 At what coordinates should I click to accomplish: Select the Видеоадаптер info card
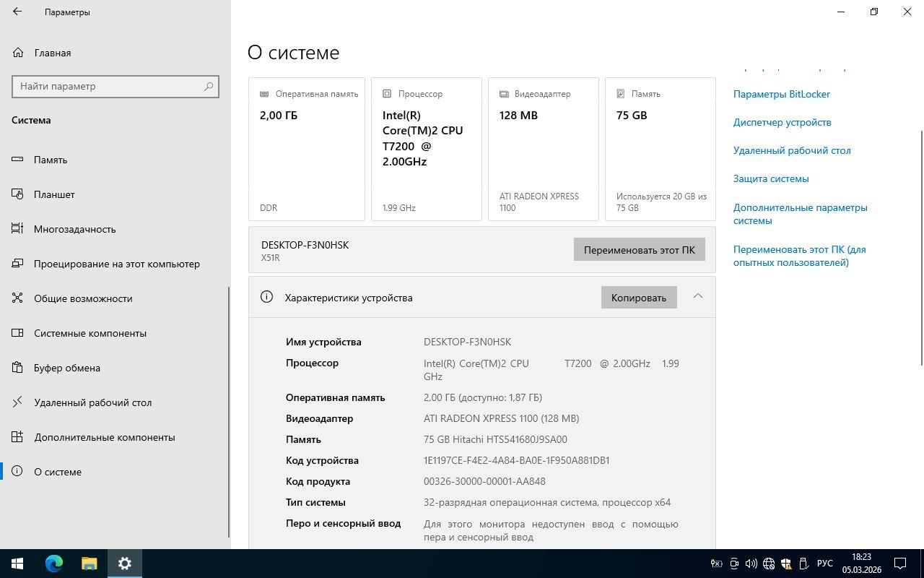[544, 149]
